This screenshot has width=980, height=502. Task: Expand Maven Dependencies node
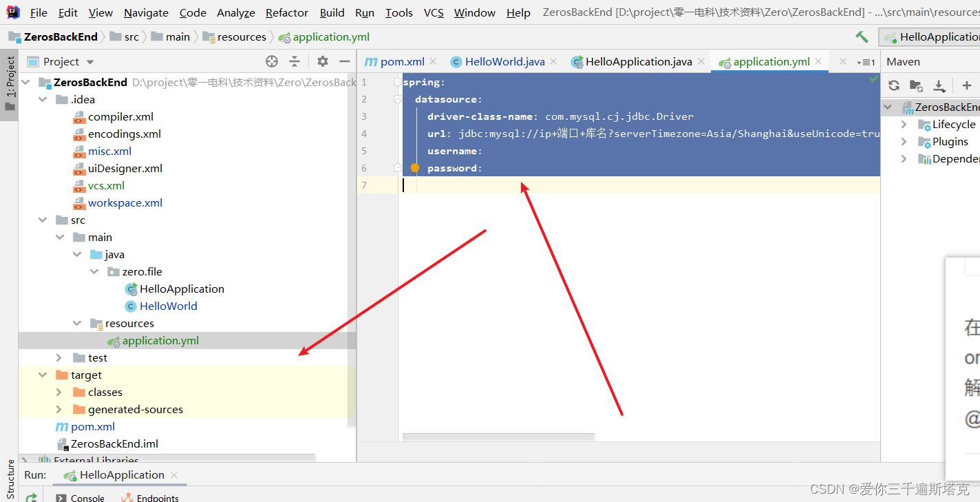[904, 159]
